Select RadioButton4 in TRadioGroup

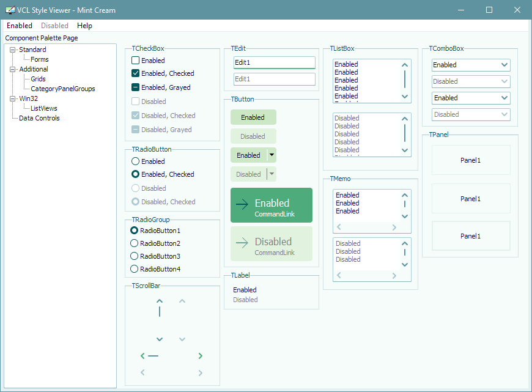(x=135, y=269)
